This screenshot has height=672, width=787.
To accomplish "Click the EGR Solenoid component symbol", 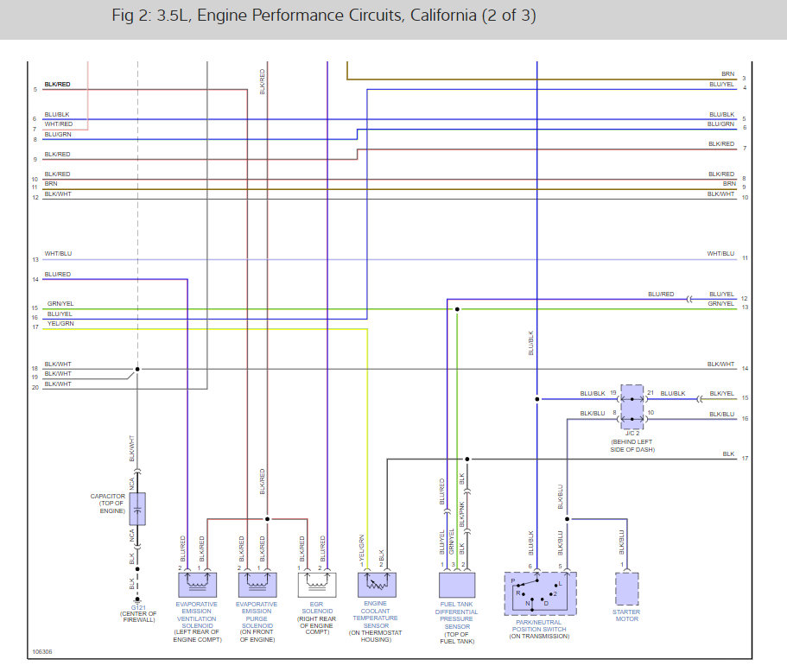I will (317, 585).
